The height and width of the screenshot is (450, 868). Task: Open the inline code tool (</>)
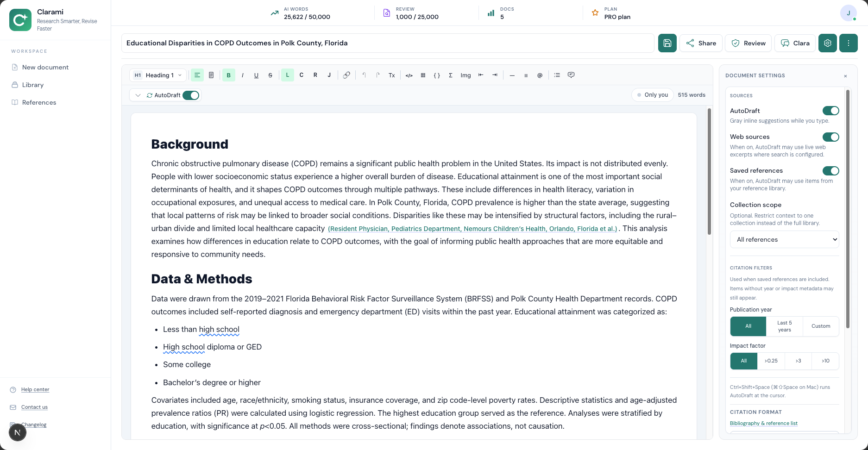click(409, 75)
